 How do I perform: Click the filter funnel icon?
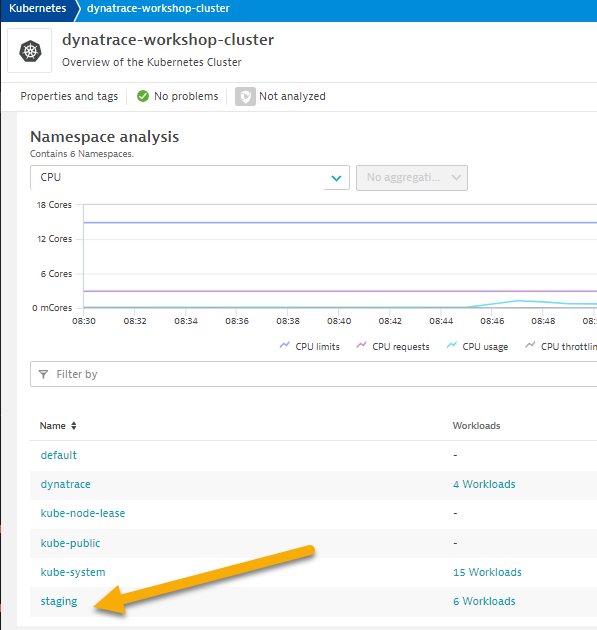(43, 374)
